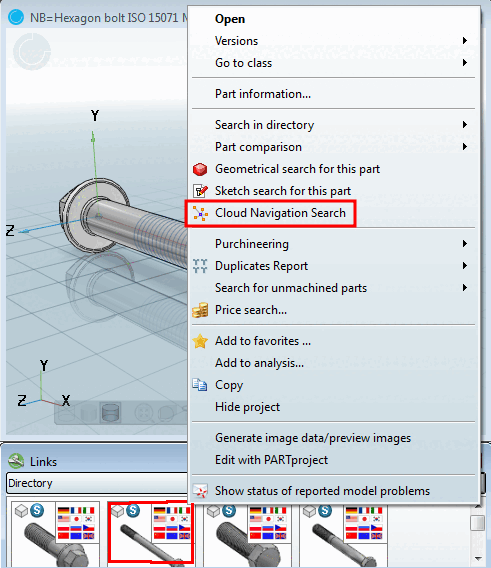The height and width of the screenshot is (568, 491).
Task: Click the Links panel heading text
Action: [43, 462]
